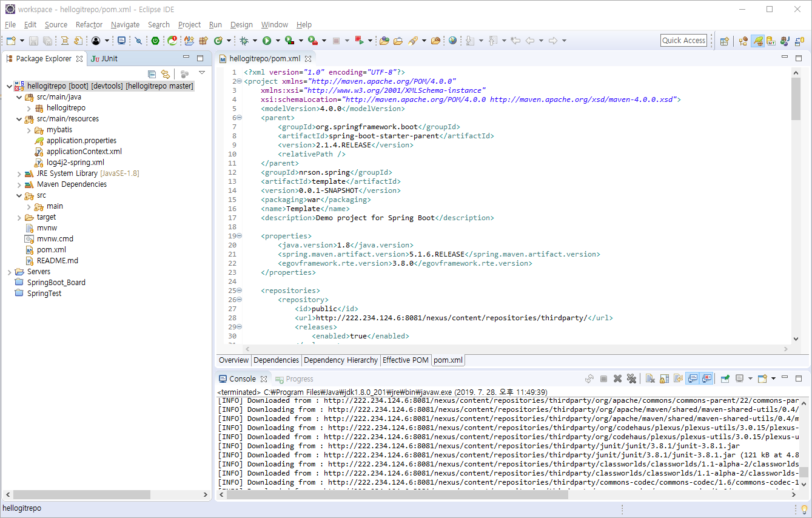Click Remove All Terminated Launches icon
This screenshot has height=518, width=812.
(x=631, y=378)
